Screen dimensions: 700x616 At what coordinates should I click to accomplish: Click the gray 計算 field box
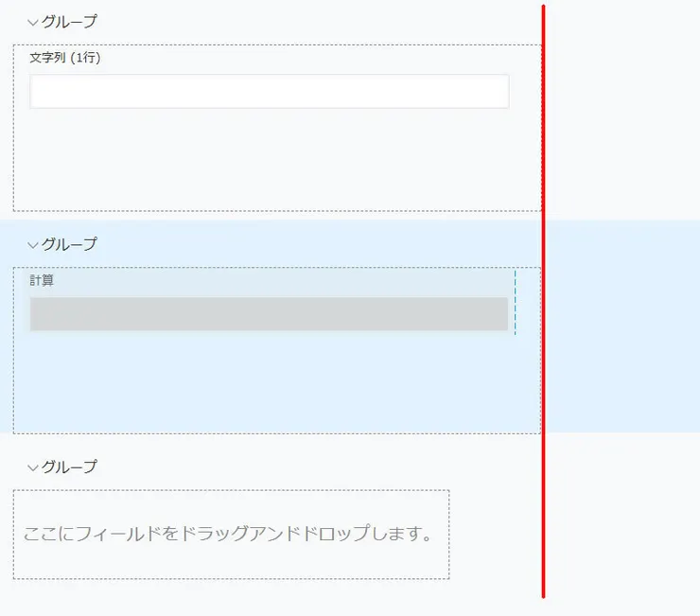click(269, 314)
